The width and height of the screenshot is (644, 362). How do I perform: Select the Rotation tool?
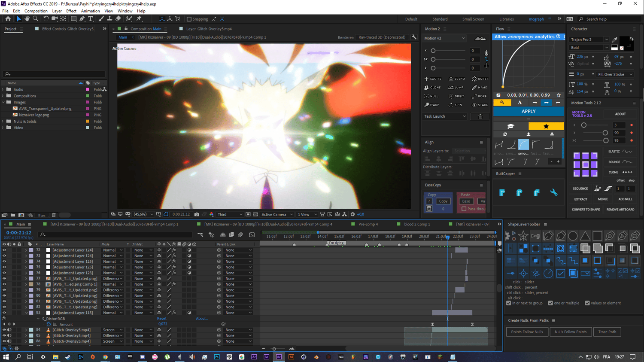(x=46, y=19)
